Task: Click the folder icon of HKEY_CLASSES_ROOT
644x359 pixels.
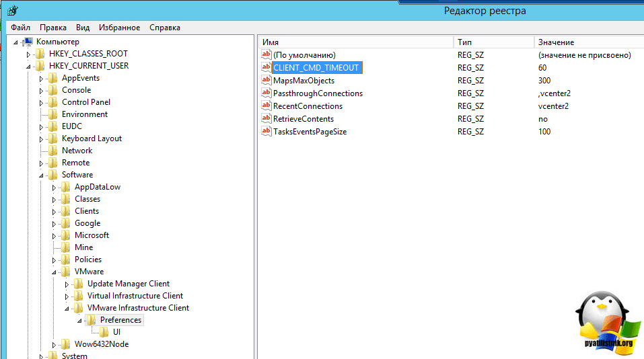Action: click(40, 54)
